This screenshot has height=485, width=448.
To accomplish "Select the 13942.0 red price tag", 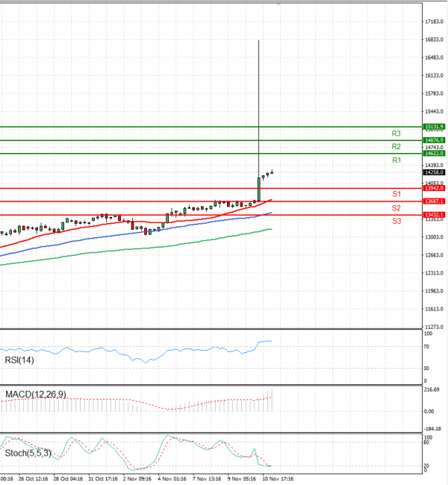I will (x=434, y=189).
